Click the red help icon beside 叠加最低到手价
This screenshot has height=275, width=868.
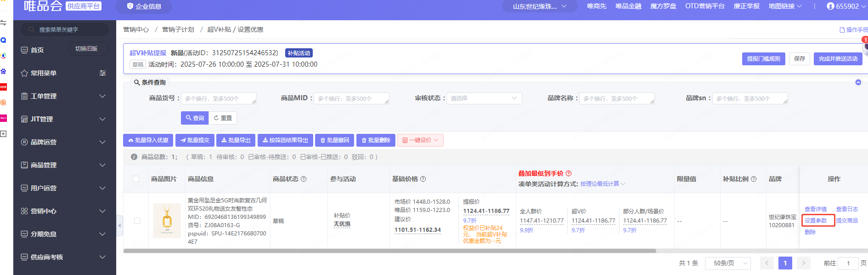[569, 173]
